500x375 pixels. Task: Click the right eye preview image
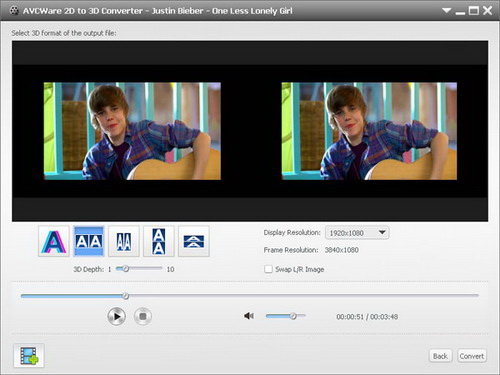369,131
